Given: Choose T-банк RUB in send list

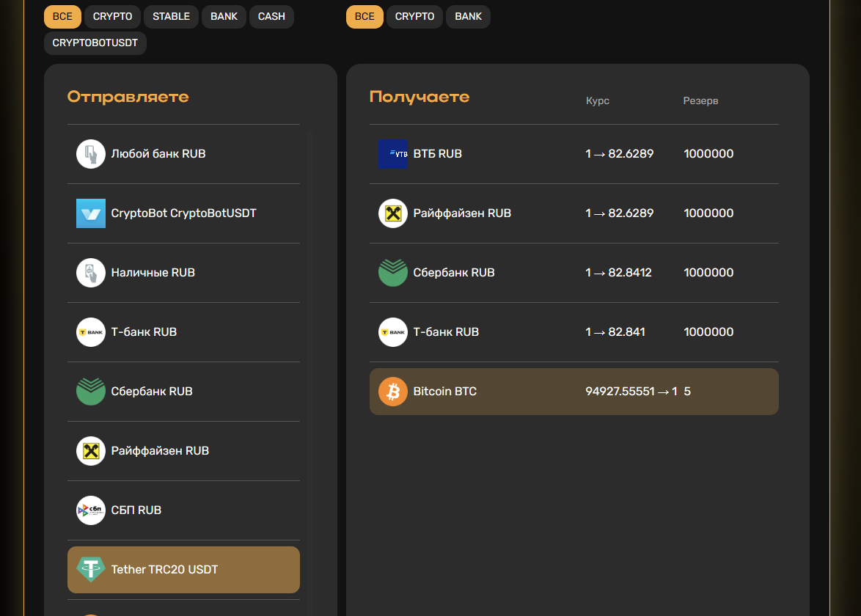Looking at the screenshot, I should tap(183, 332).
